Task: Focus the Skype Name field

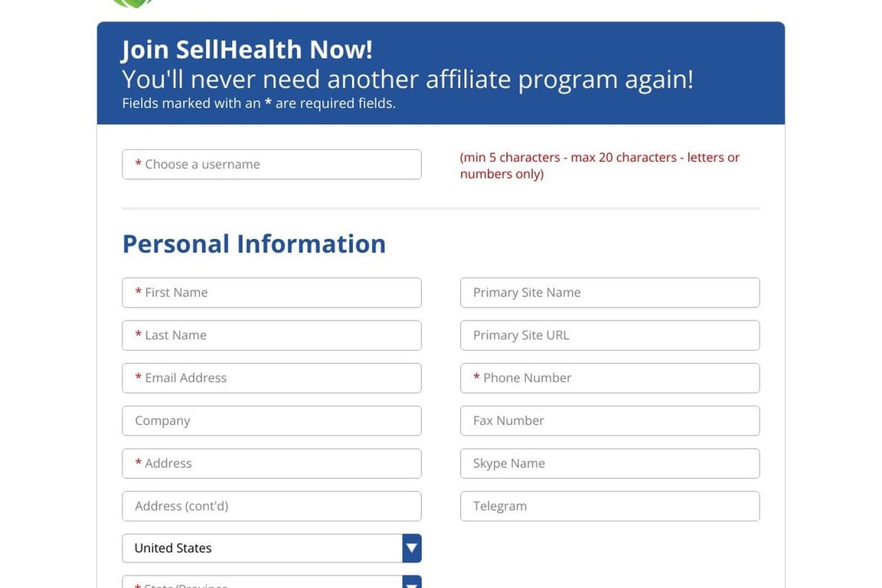Action: tap(609, 464)
